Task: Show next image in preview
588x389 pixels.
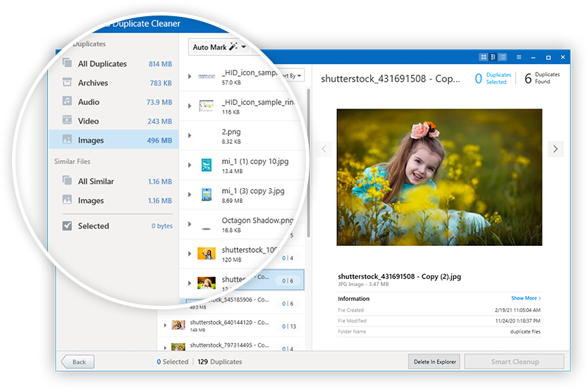Action: tap(556, 149)
